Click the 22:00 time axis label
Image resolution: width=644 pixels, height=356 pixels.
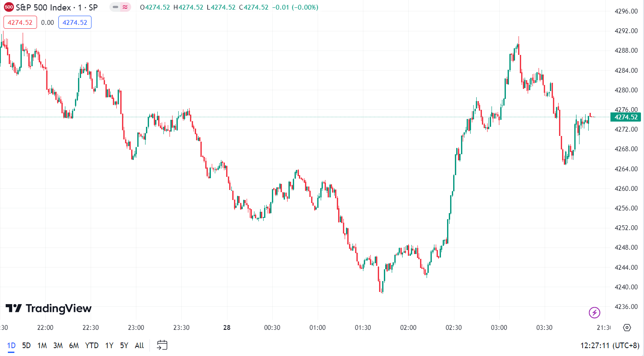tap(45, 328)
